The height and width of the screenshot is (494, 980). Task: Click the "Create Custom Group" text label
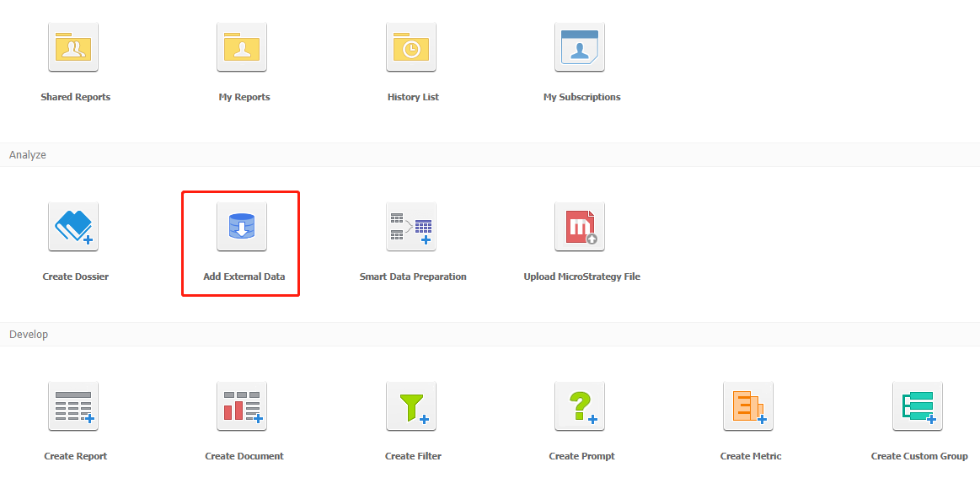tap(919, 456)
